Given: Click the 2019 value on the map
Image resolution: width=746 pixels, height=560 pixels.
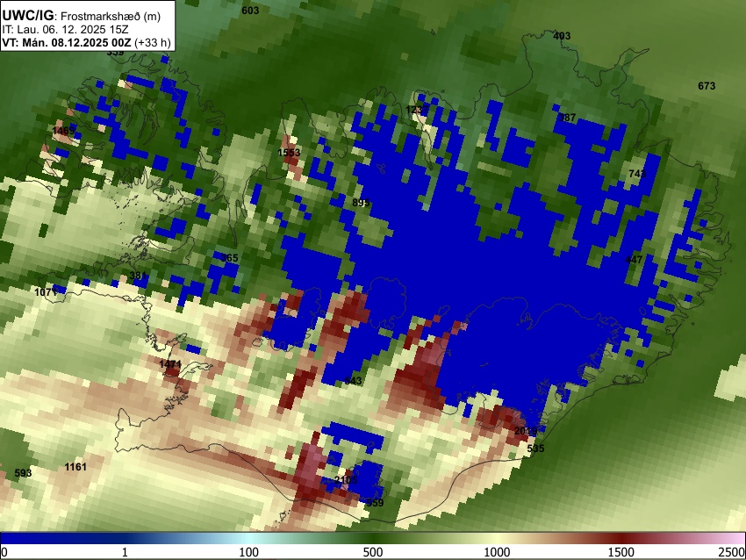Looking at the screenshot, I should 526,431.
